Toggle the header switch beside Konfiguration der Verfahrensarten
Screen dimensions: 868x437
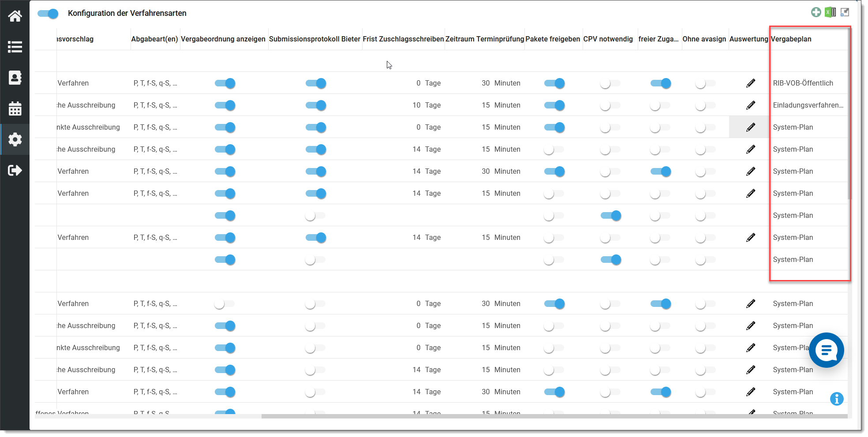(48, 13)
